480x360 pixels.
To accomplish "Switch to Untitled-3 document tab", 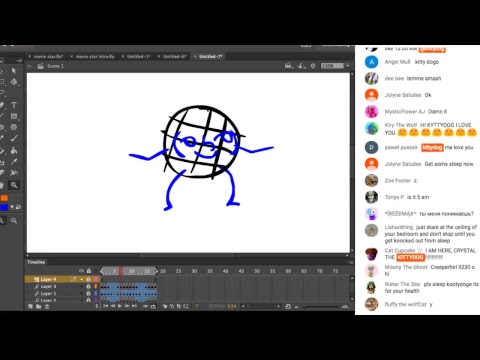I will tap(138, 57).
